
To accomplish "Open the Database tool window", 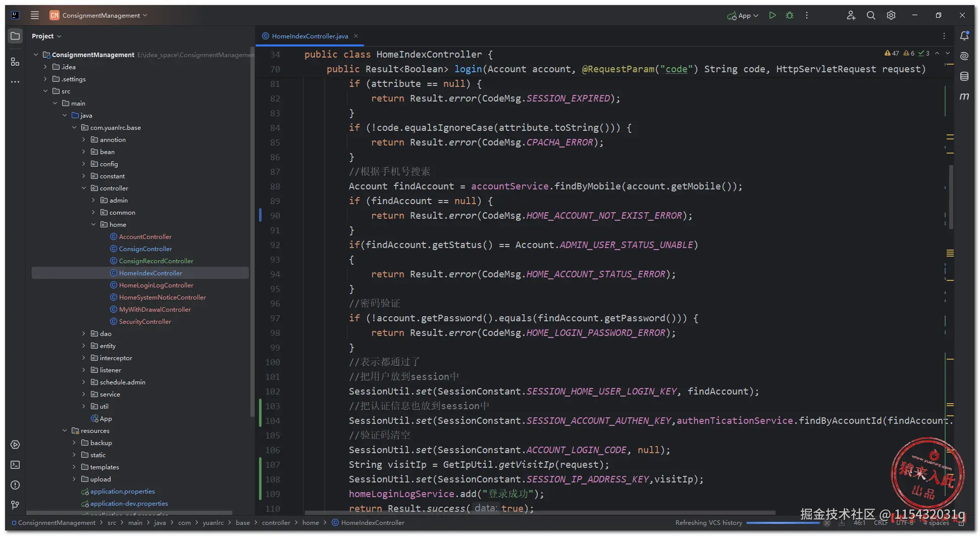I will (964, 76).
